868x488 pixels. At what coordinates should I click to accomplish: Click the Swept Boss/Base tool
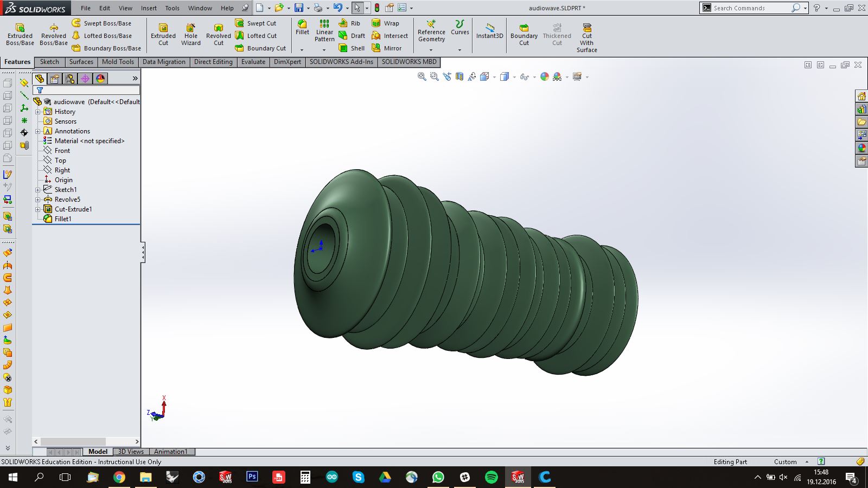click(102, 23)
